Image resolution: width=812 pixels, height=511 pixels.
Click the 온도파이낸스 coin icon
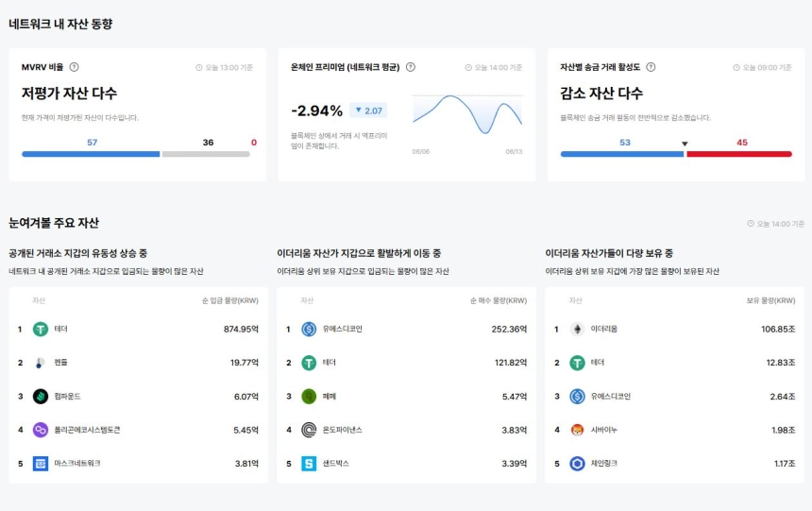pos(309,430)
